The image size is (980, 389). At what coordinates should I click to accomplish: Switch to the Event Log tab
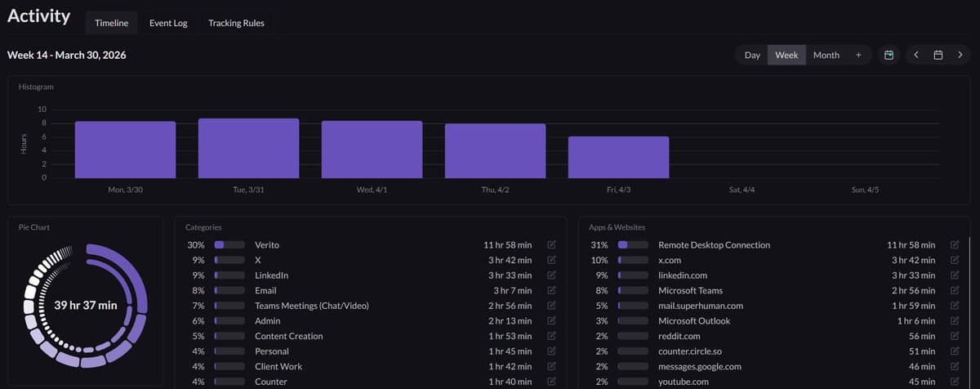click(168, 23)
